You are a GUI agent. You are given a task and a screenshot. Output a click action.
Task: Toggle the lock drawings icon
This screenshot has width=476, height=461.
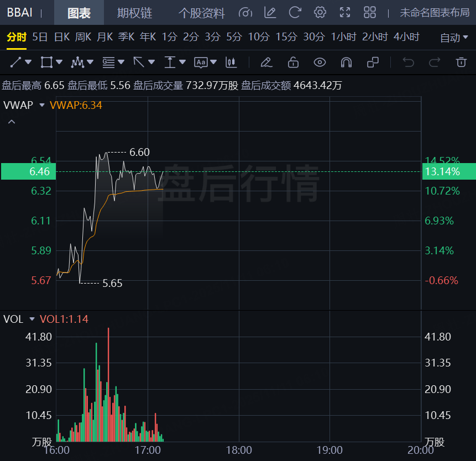pyautogui.click(x=293, y=62)
